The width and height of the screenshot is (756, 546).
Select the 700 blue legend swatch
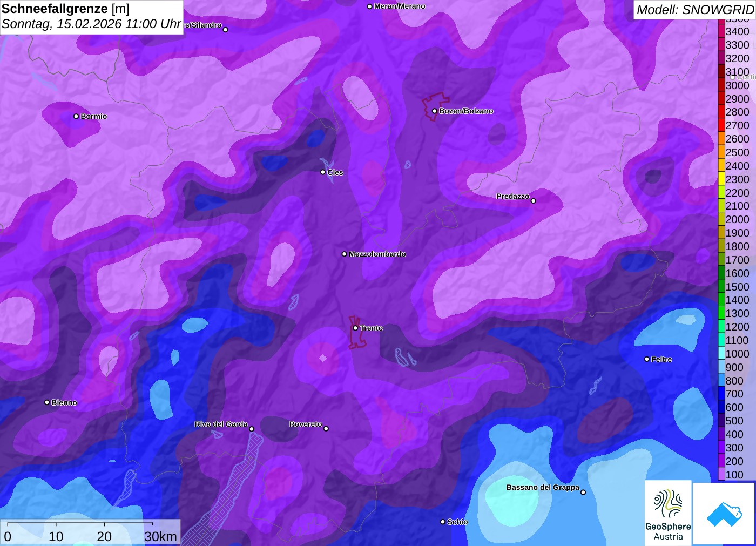coord(721,393)
